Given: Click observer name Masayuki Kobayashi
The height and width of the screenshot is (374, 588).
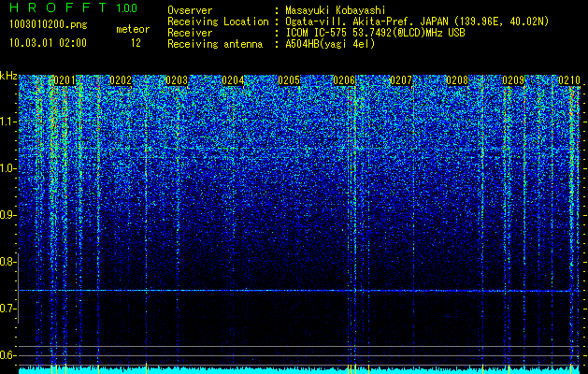Looking at the screenshot, I should [336, 10].
